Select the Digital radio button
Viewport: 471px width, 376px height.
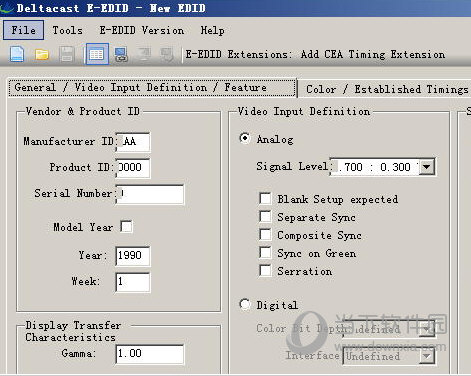point(245,304)
